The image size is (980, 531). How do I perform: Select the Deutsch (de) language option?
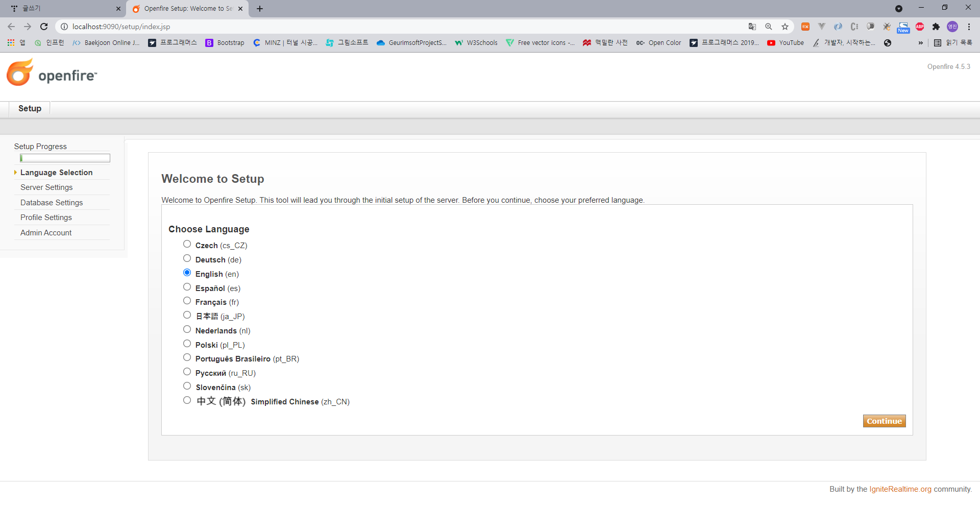(x=187, y=258)
